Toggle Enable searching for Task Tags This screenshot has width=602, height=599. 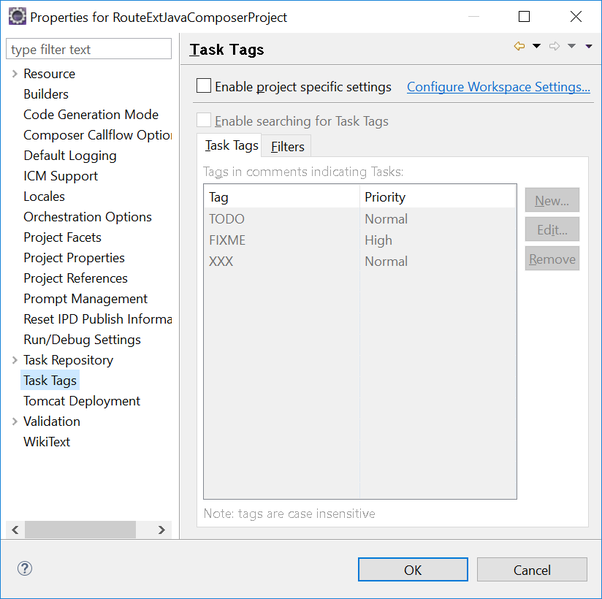coord(203,120)
